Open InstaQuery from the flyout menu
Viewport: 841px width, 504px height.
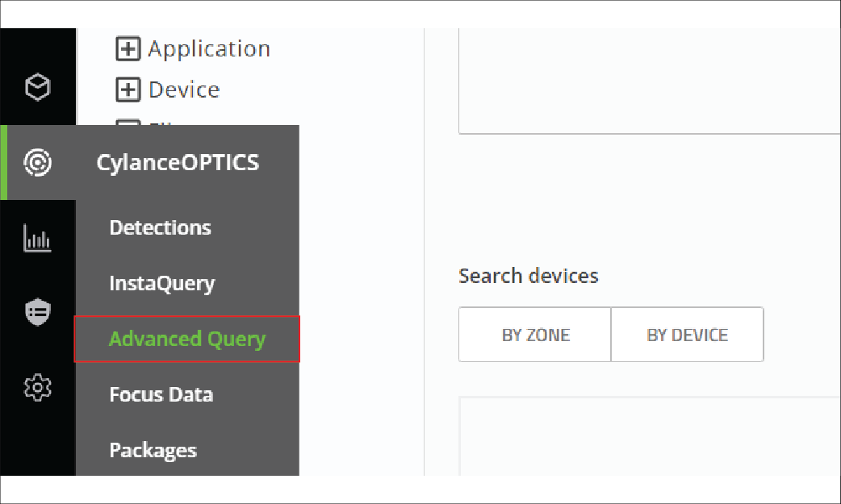click(x=162, y=283)
